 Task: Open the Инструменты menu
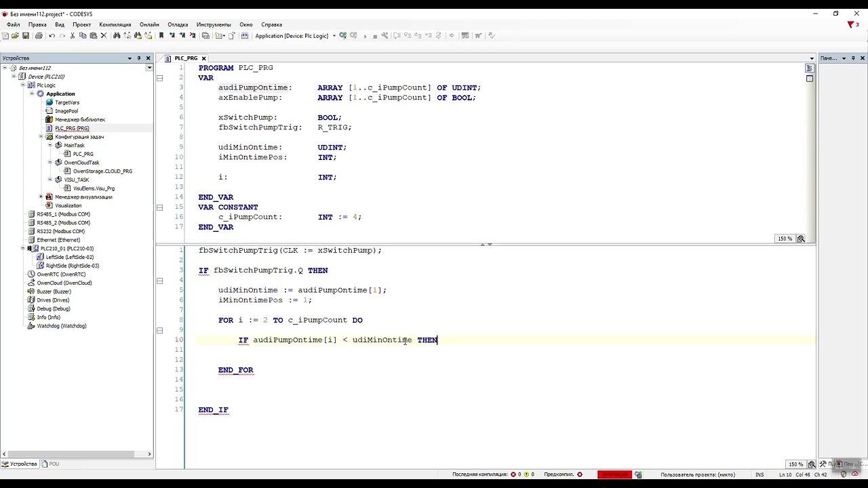coord(214,24)
